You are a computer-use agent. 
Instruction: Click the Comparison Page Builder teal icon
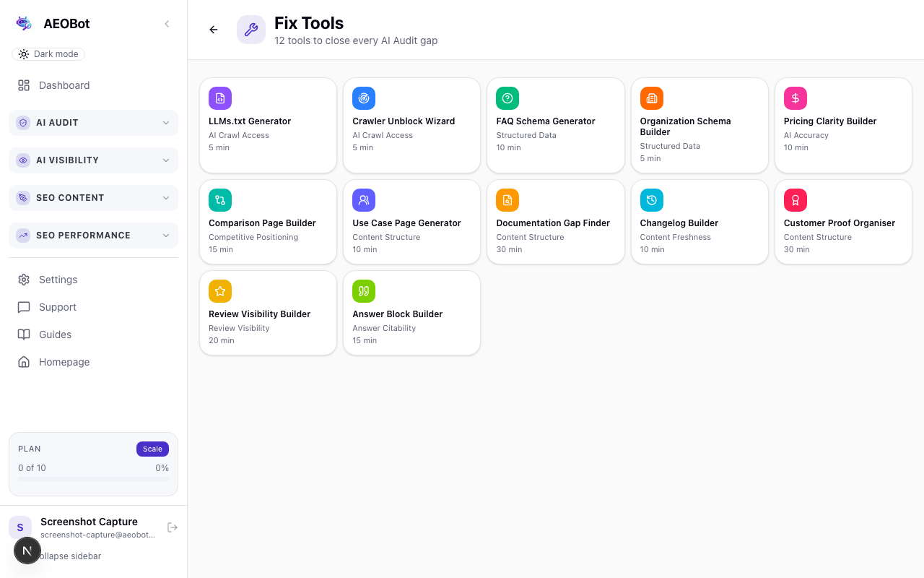[220, 200]
